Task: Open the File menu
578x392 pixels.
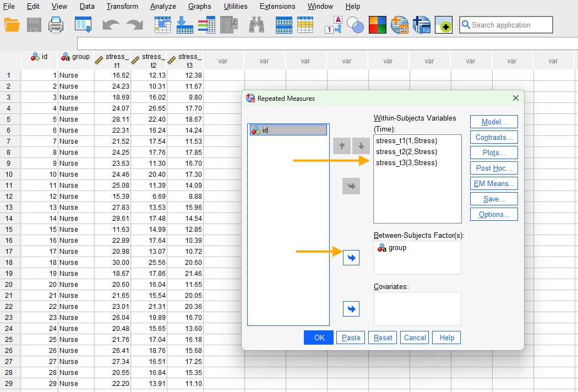Action: [x=9, y=6]
